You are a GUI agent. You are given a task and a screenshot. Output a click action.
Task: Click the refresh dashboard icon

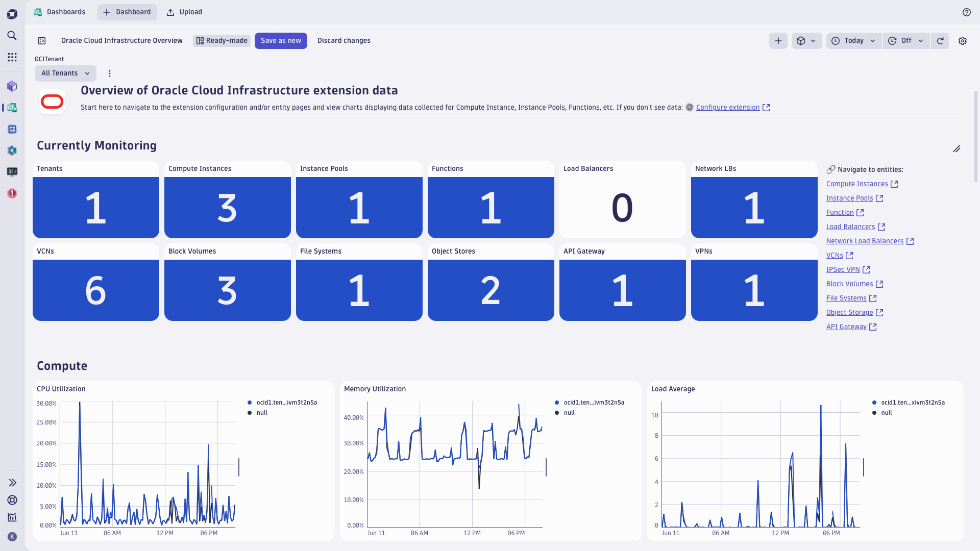(940, 41)
